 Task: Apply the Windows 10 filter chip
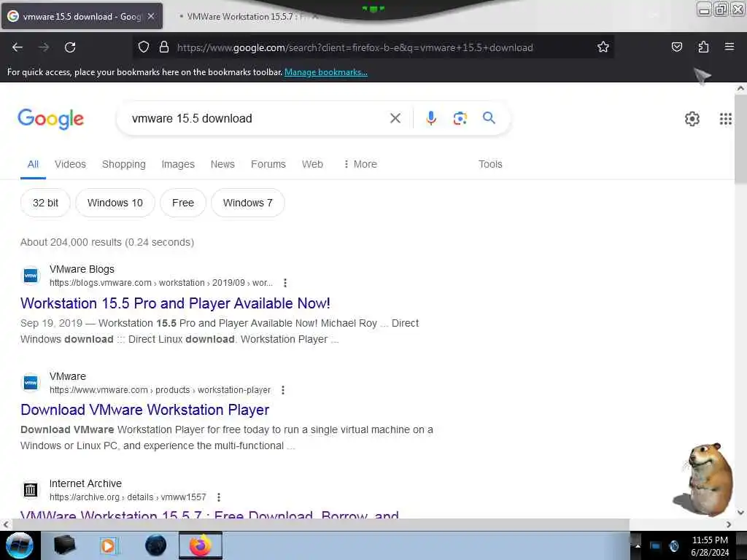(x=115, y=203)
